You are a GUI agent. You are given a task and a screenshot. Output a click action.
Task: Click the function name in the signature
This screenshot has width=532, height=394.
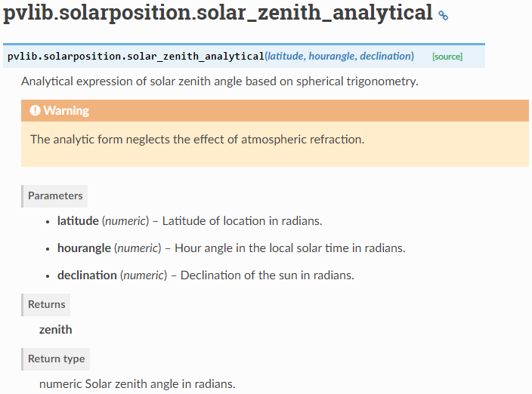tap(136, 57)
